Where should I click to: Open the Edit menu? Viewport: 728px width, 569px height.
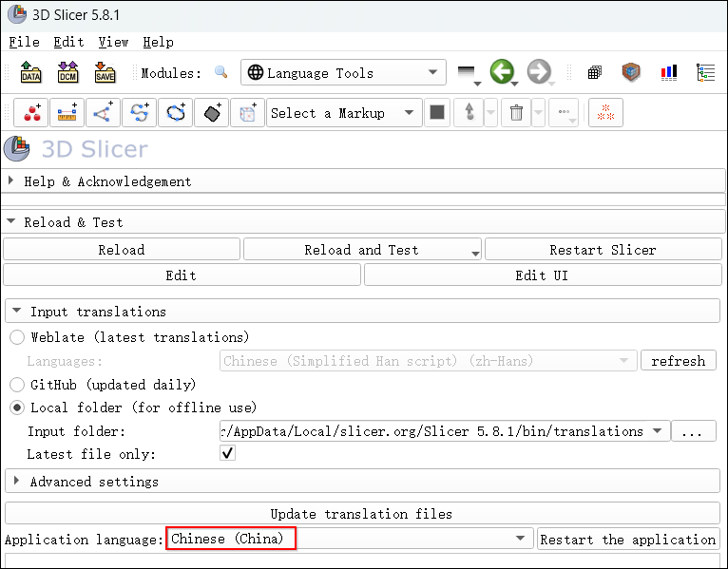[x=68, y=42]
